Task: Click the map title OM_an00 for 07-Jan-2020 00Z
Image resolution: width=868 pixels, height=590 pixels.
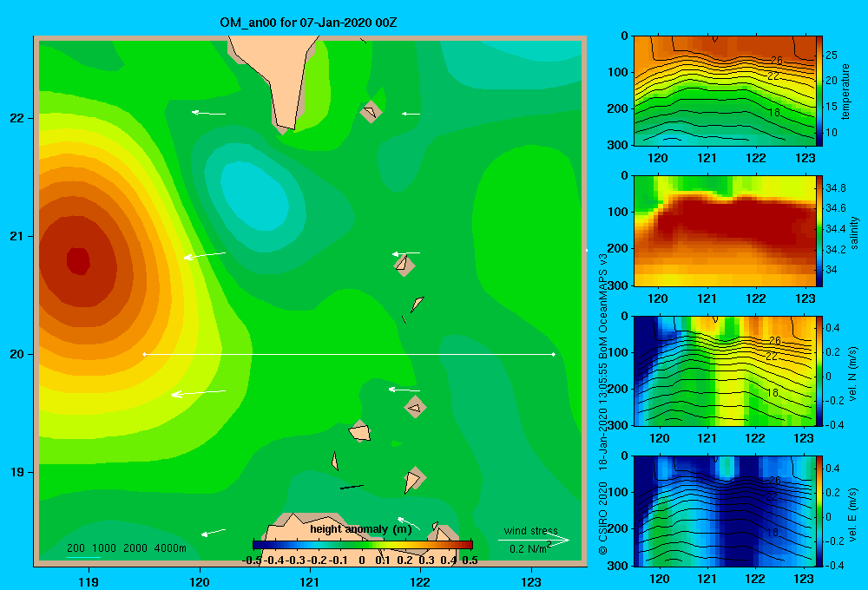Action: click(x=308, y=23)
